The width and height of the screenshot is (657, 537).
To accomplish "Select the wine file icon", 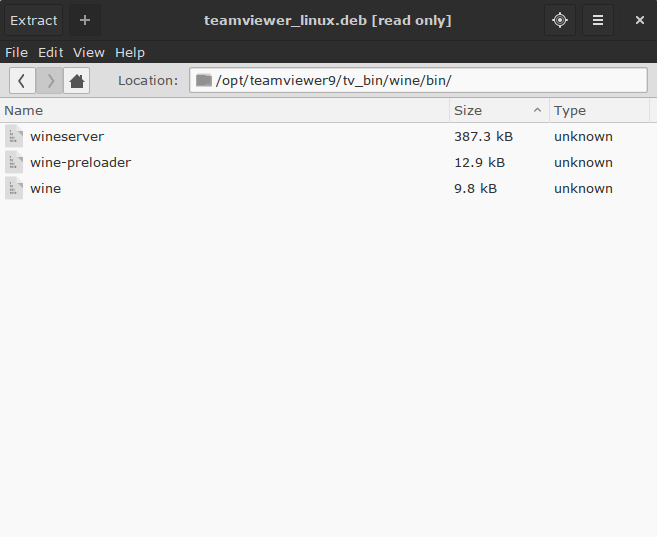I will point(14,188).
